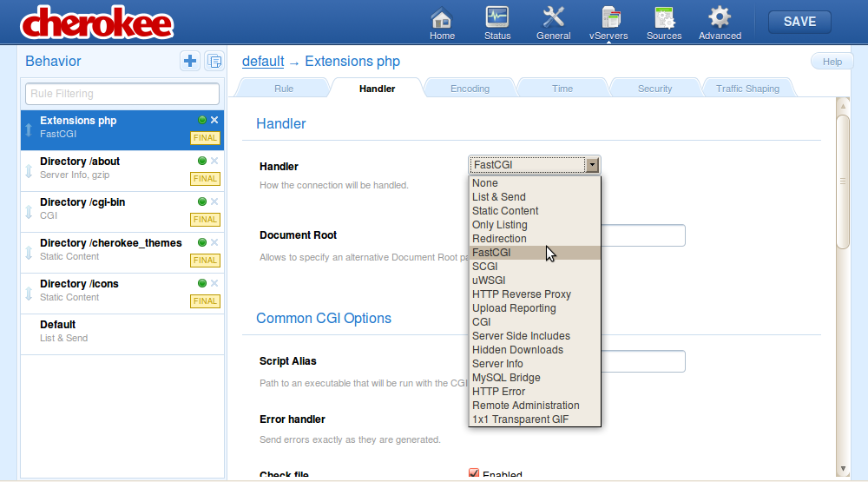Choose uWSGI handler option
Screen dimensions: 868x482
pos(535,281)
